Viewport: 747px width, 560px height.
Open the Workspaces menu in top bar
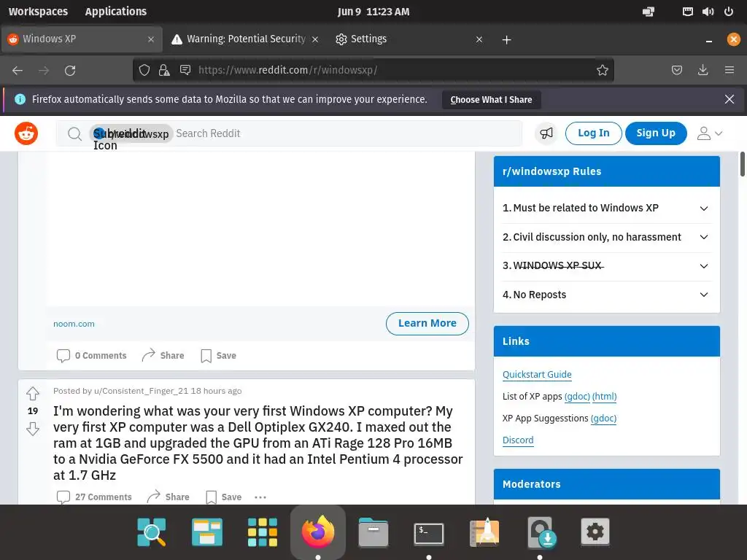click(38, 12)
